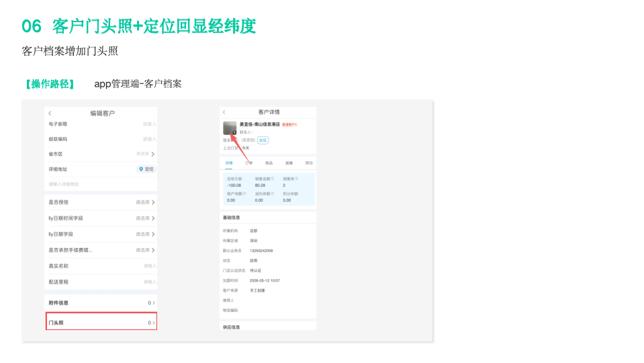This screenshot has height=363, width=644.
Task: Tap the 定位 badge in customer details
Action: 263,140
